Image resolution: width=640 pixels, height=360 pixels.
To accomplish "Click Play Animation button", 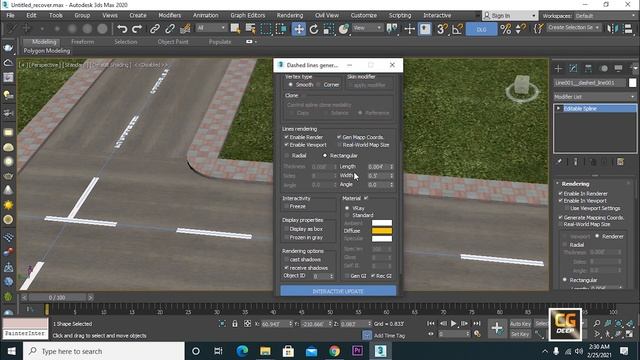I will click(453, 324).
